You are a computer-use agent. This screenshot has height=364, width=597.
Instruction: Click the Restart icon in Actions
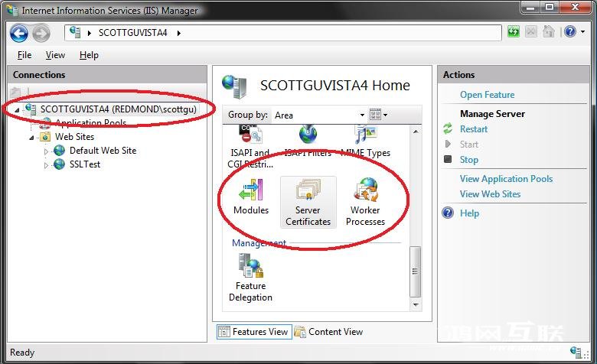tap(448, 129)
